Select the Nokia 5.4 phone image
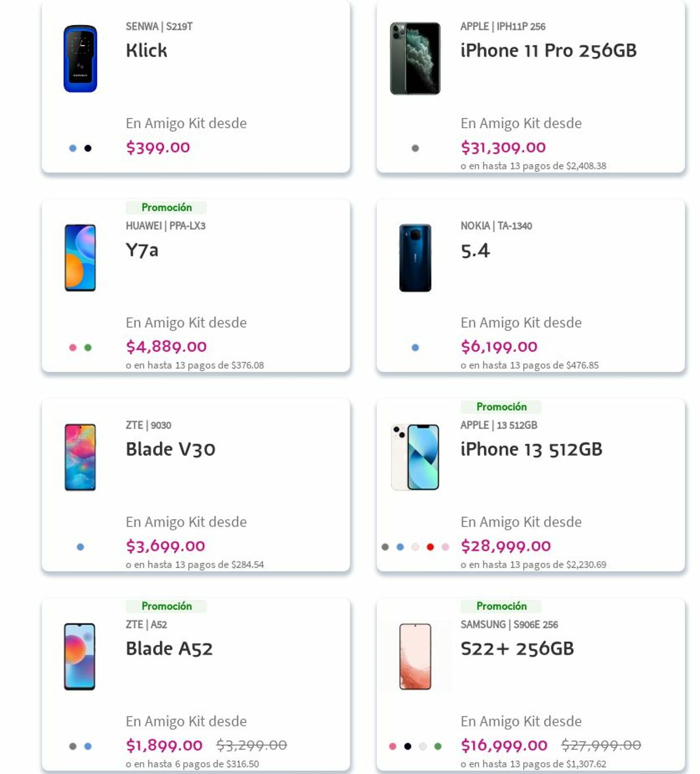This screenshot has height=774, width=700. point(415,258)
